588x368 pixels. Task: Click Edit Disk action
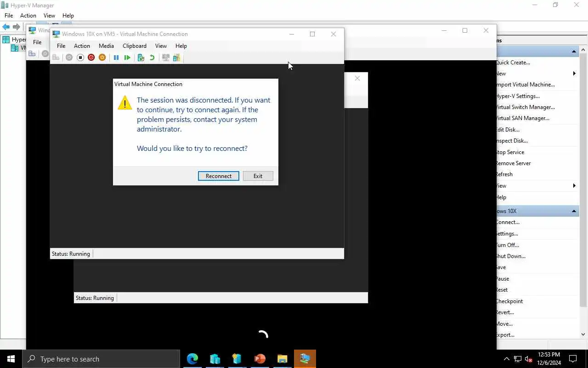[508, 130]
